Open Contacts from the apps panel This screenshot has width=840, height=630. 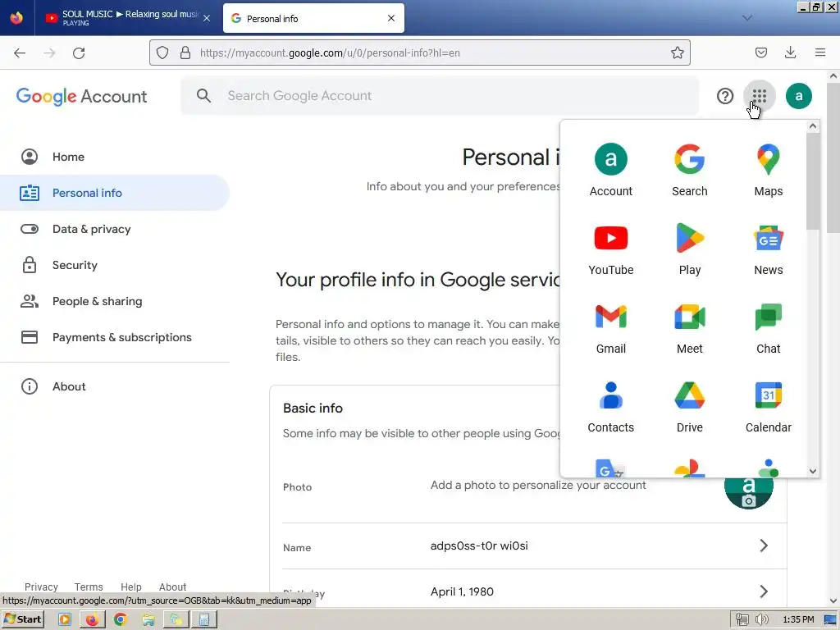click(x=610, y=407)
